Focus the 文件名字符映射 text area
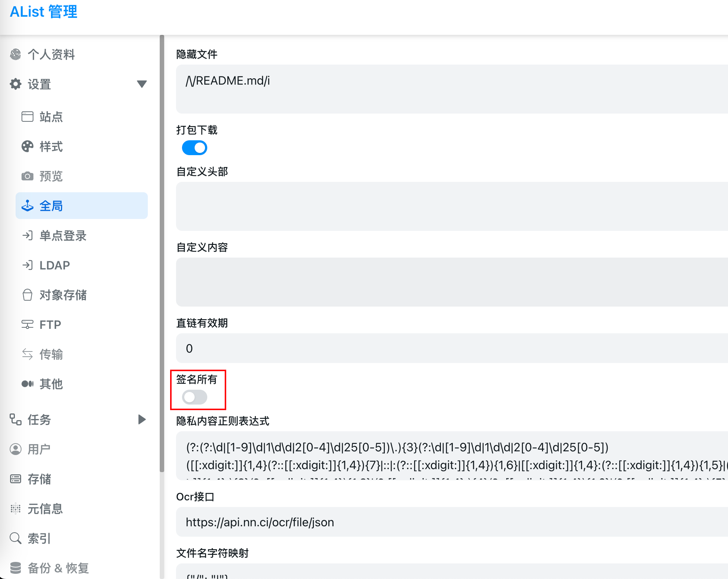Viewport: 728px width, 579px height. point(452,572)
